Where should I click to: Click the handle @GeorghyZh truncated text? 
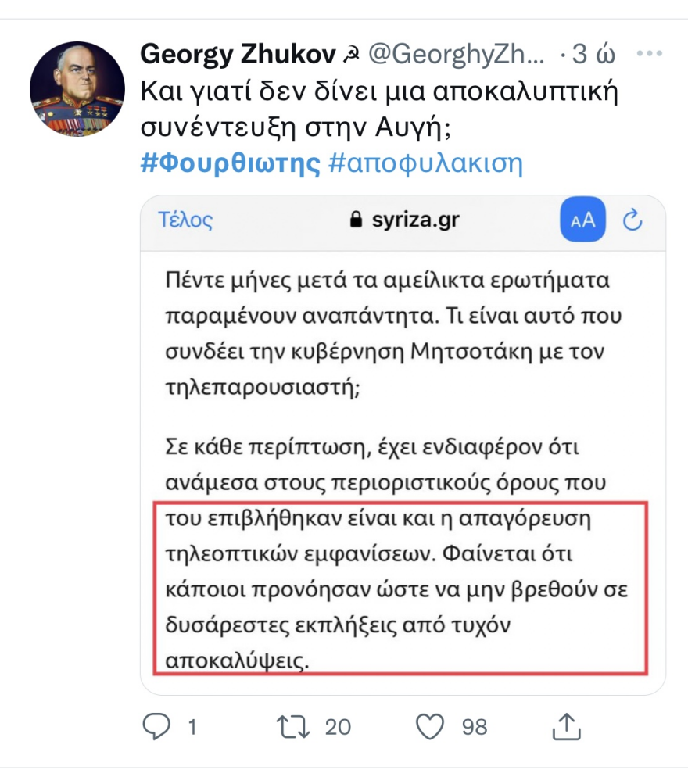tap(459, 52)
